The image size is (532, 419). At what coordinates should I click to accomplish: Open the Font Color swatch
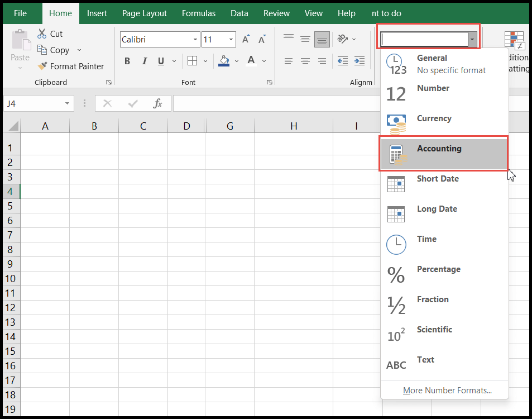[x=251, y=60]
